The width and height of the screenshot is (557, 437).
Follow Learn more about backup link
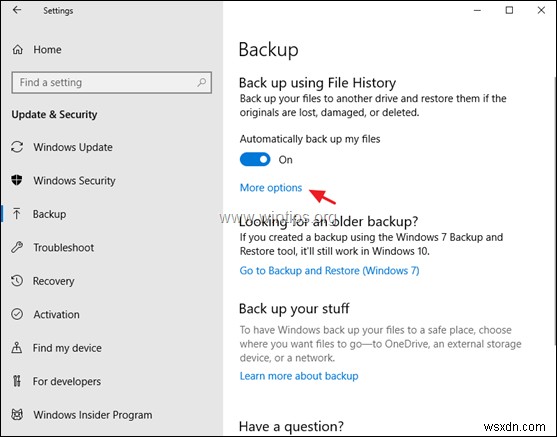(x=299, y=376)
